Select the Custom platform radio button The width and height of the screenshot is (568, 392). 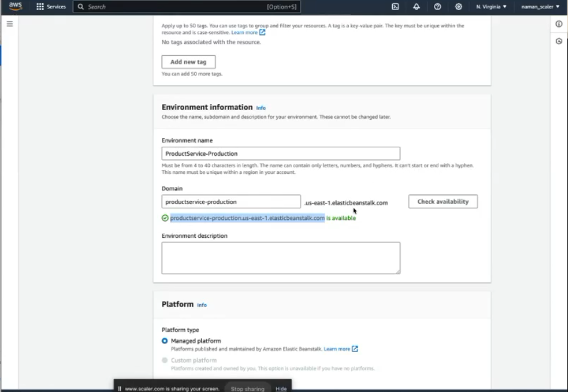[x=165, y=360]
